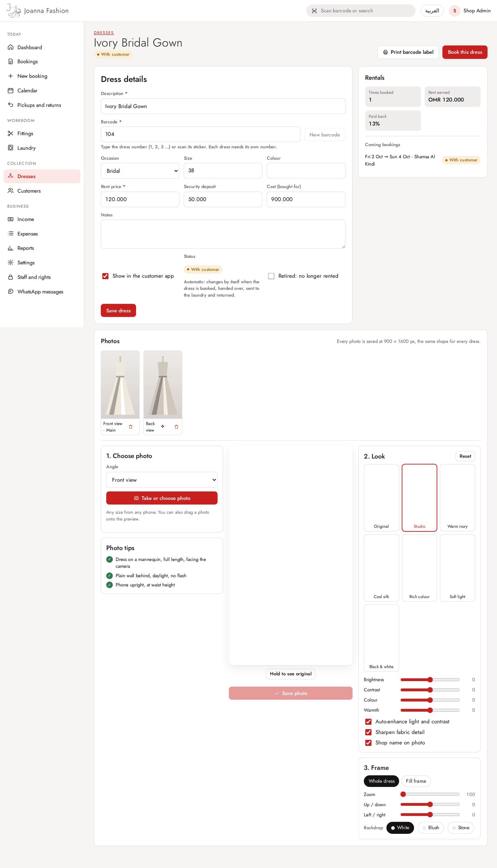Click the Dashboard home icon

(11, 47)
